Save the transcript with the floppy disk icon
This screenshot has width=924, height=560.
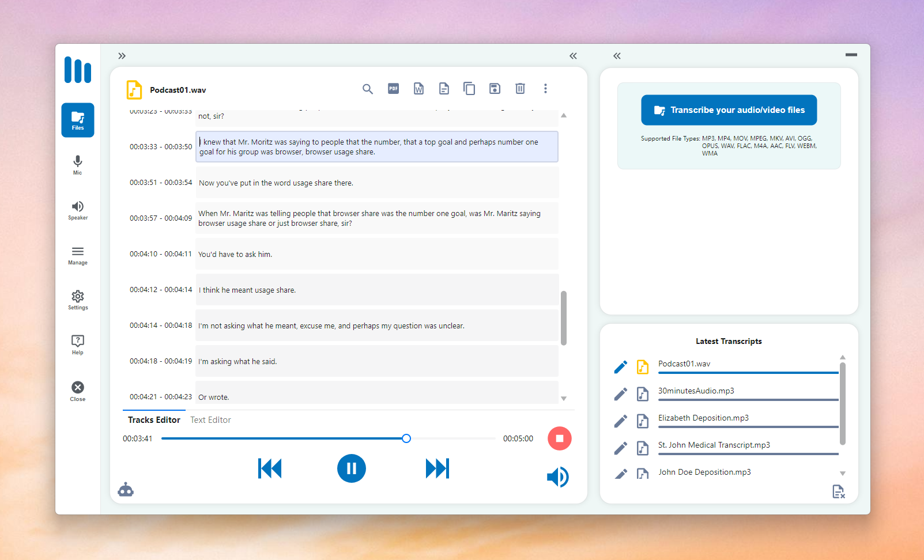495,88
